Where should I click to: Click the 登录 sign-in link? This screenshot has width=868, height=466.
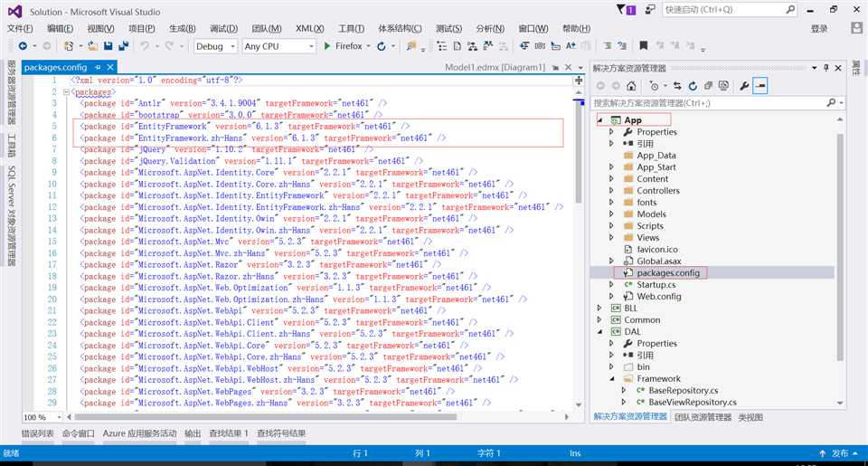point(819,29)
